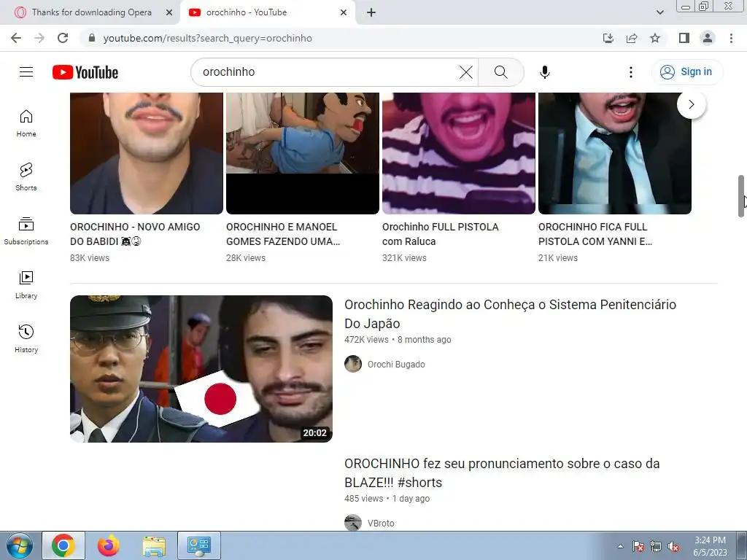Open Chrome three-dot customize menu
Image resolution: width=747 pixels, height=560 pixels.
click(x=731, y=38)
